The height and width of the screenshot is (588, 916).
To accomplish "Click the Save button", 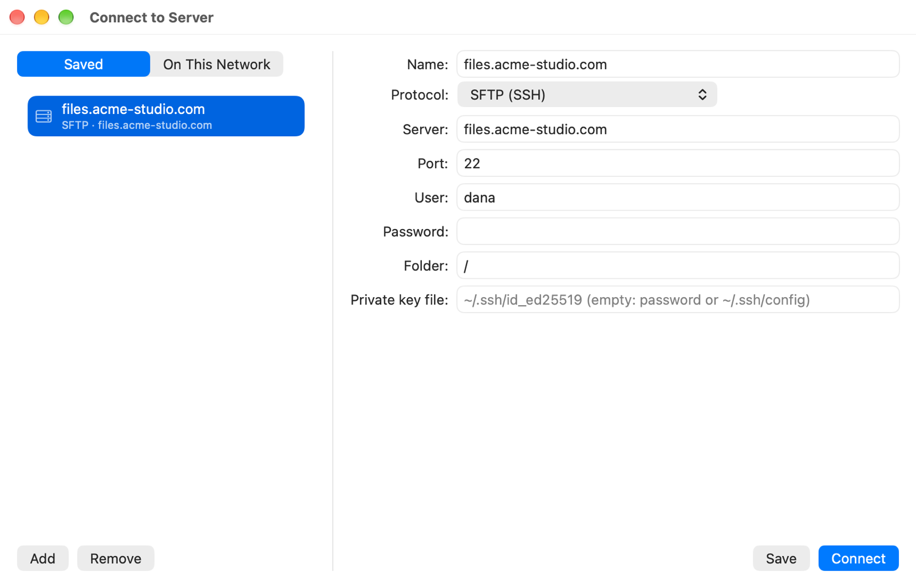I will pos(781,558).
